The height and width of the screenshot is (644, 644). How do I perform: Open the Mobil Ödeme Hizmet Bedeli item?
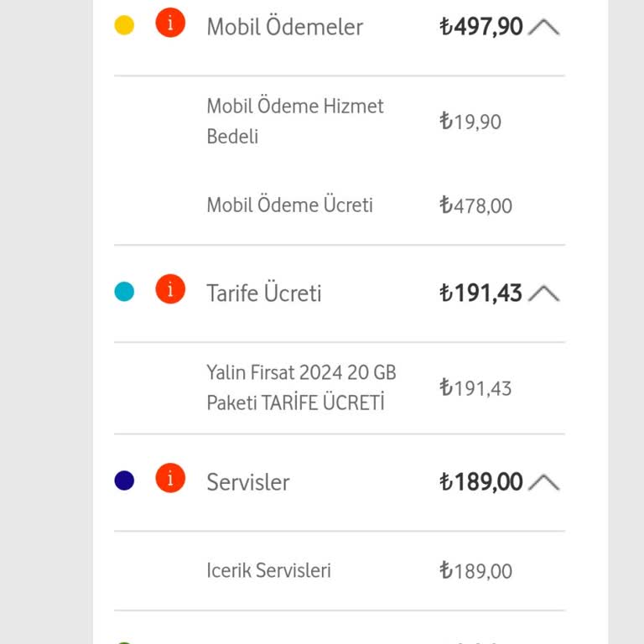pyautogui.click(x=340, y=121)
